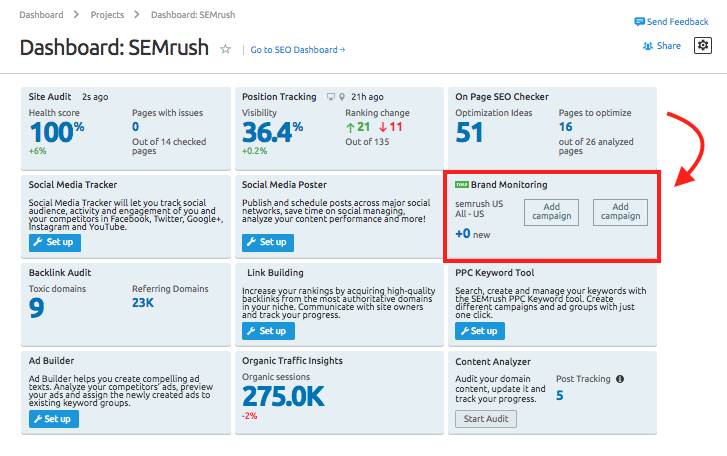Screen dimensions: 727x456
Task: Open the Dashboard breadcrumb
Action: pyautogui.click(x=41, y=15)
